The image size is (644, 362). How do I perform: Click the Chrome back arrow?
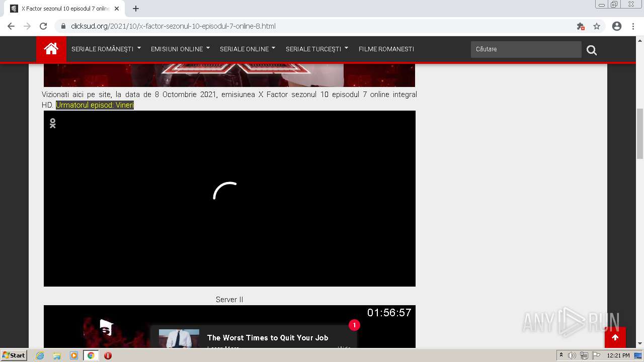[11, 26]
